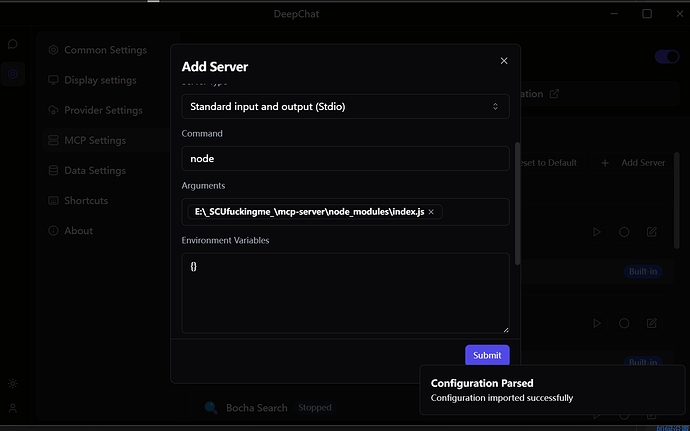Click Reset to Default button
Viewport: 690px width, 431px height.
click(x=549, y=163)
